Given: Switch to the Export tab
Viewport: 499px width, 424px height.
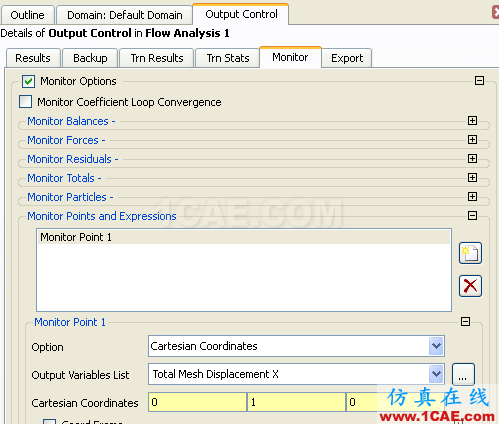Looking at the screenshot, I should pyautogui.click(x=347, y=58).
